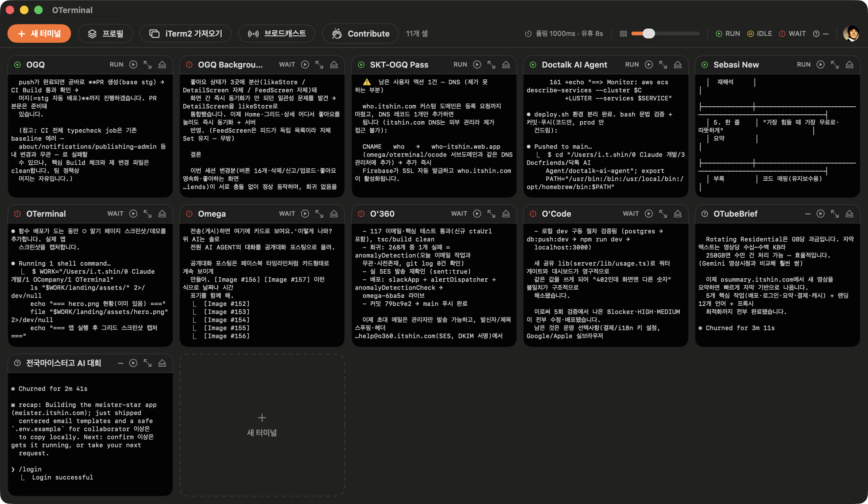Viewport: 868px width, 504px height.
Task: Open the user profile avatar
Action: tap(851, 33)
